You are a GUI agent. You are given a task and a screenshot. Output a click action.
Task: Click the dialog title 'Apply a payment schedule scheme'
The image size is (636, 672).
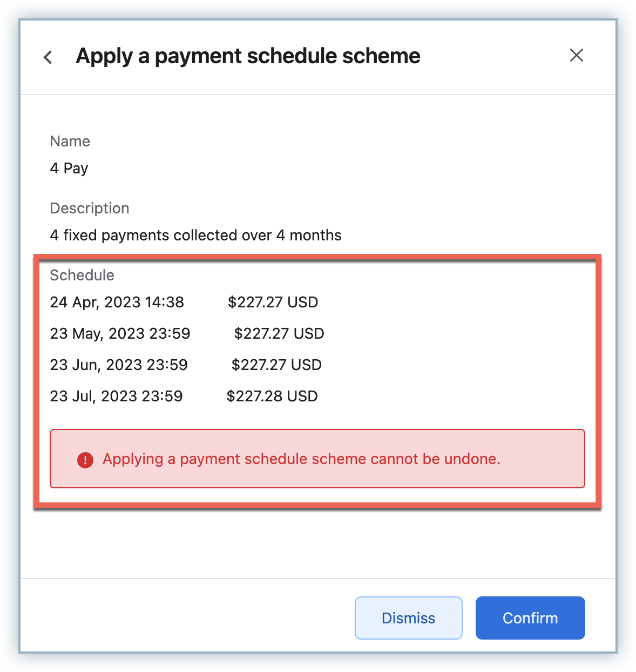[248, 56]
